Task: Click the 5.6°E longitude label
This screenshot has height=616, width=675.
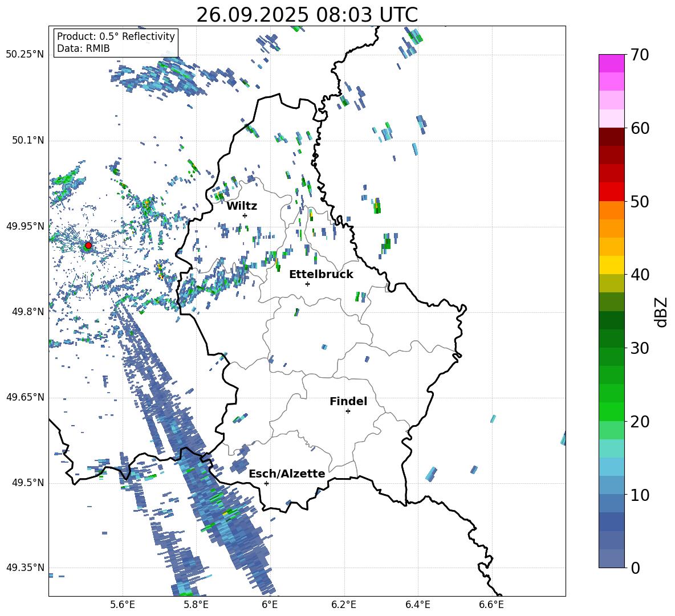Action: pyautogui.click(x=123, y=605)
